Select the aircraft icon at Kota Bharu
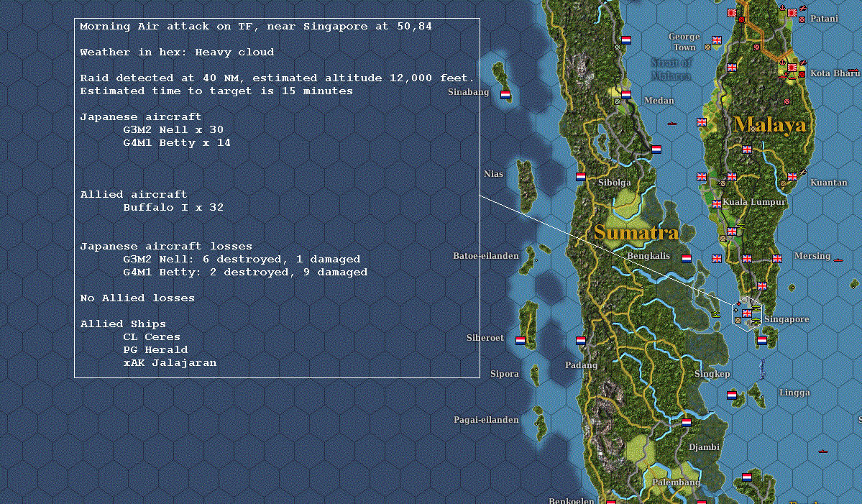This screenshot has height=504, width=862. (x=802, y=63)
